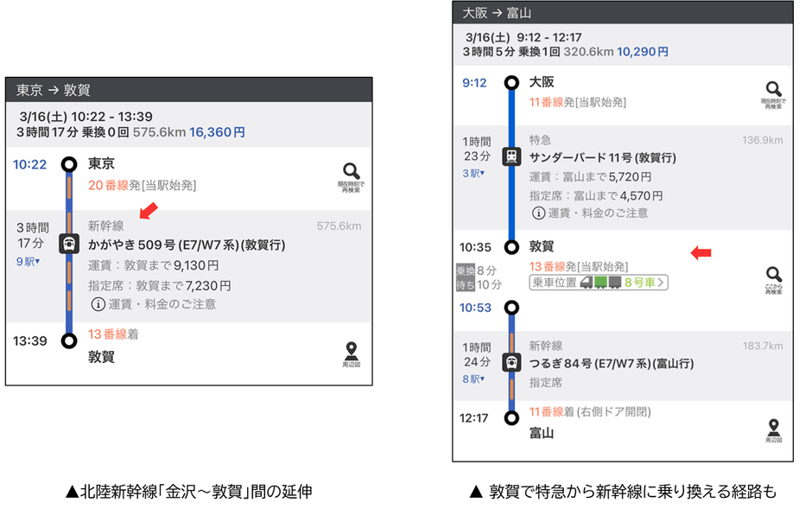
Task: Open the area map pin for 富山 arrival
Action: click(774, 431)
